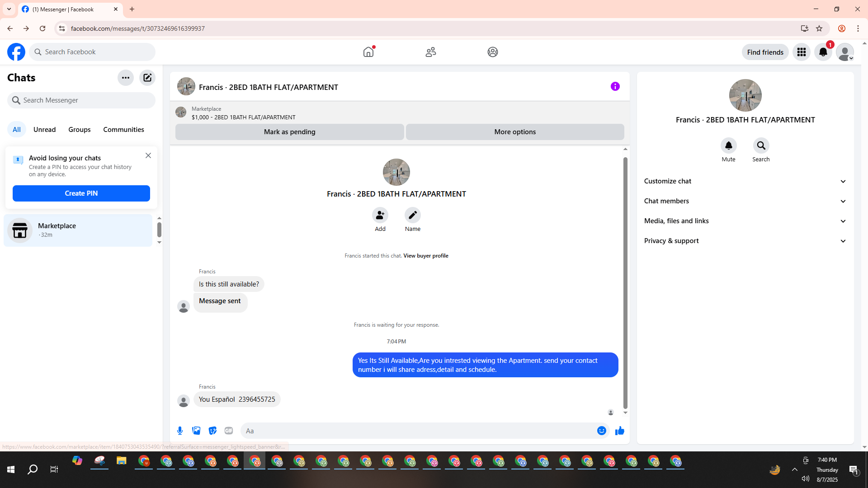Image resolution: width=868 pixels, height=488 pixels.
Task: Show hidden system tray icons
Action: 795,469
